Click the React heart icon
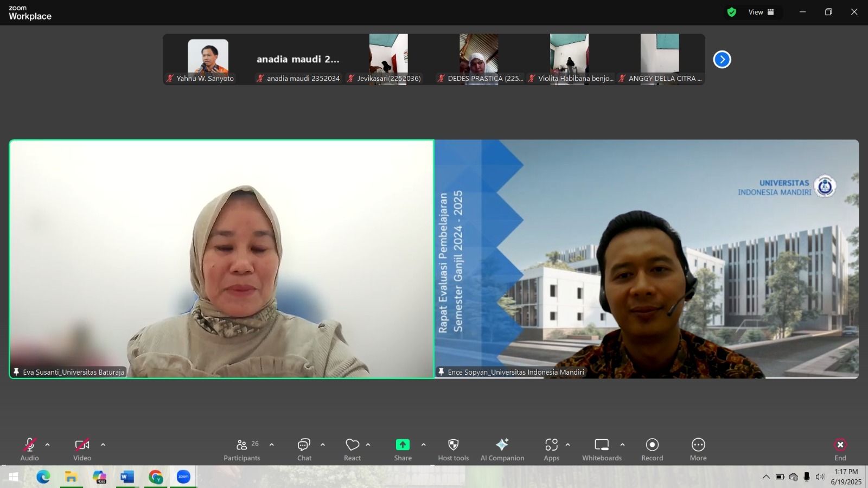Image resolution: width=868 pixels, height=488 pixels. point(352,450)
